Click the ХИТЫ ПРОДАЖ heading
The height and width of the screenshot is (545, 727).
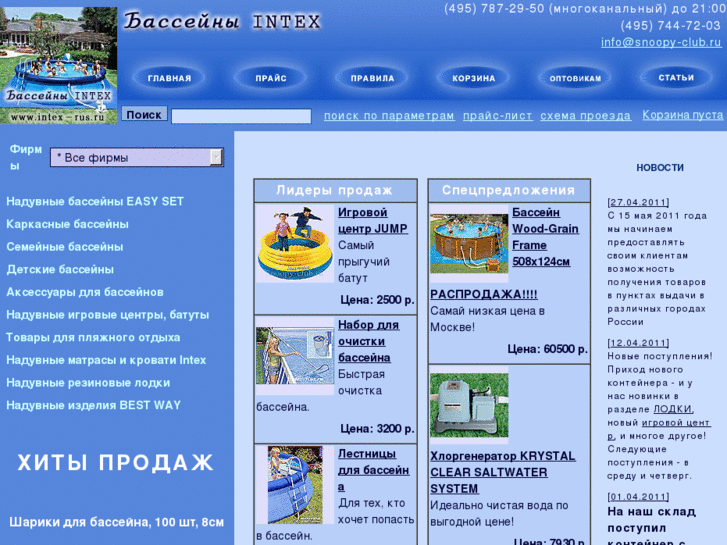click(x=115, y=463)
